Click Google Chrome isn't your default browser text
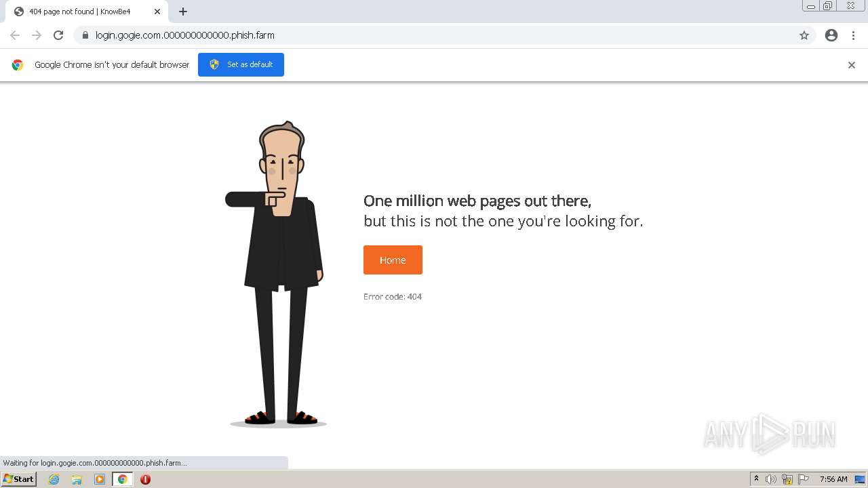 [x=112, y=65]
